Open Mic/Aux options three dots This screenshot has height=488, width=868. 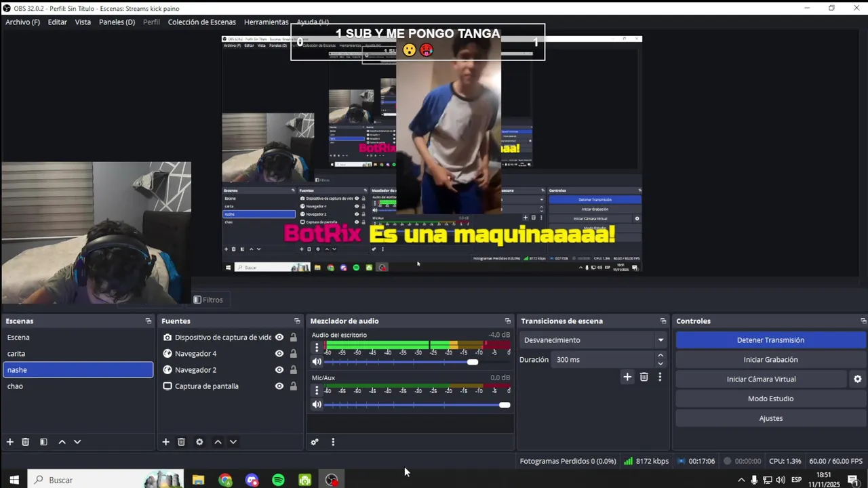(x=317, y=390)
